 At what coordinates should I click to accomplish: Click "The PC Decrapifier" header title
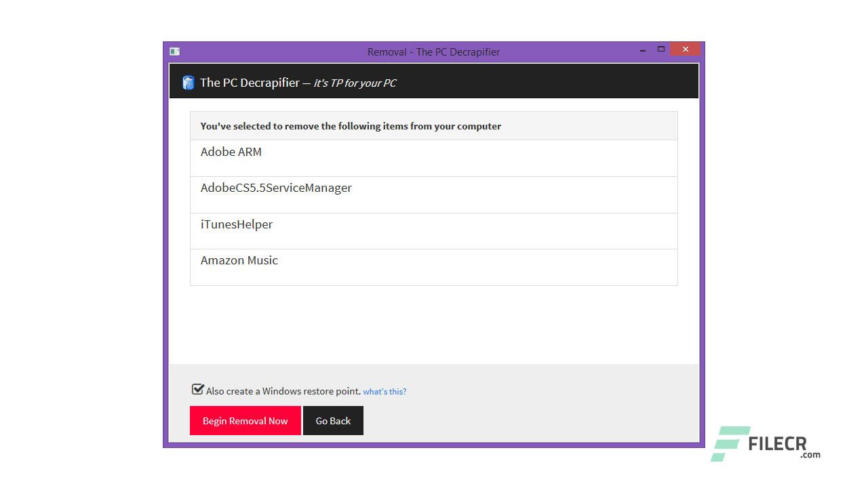(250, 83)
